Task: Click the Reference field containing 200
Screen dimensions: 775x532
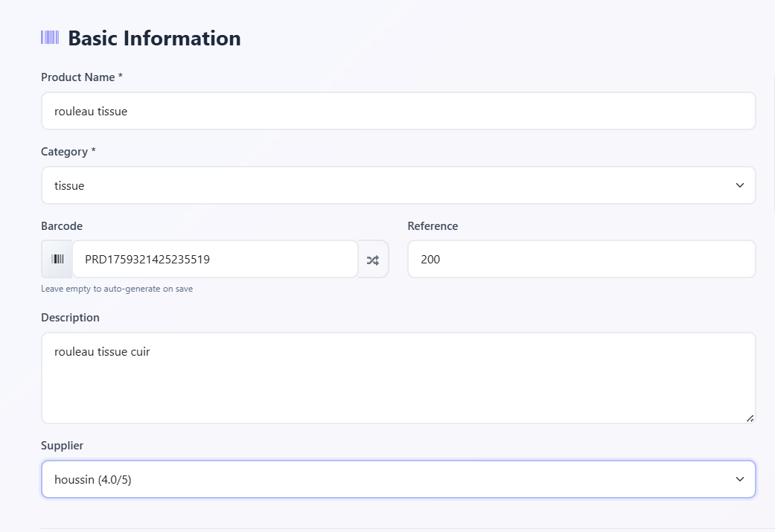Action: click(581, 260)
